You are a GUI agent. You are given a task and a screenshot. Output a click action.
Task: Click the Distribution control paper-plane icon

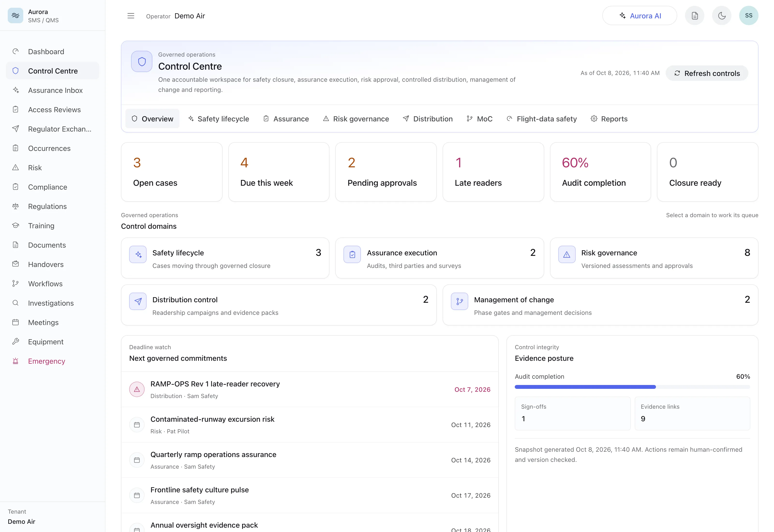[x=138, y=302]
